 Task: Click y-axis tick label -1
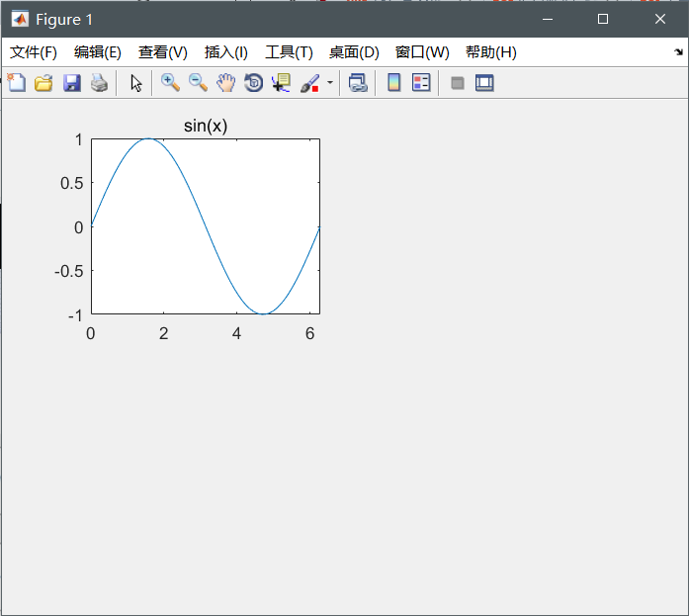pyautogui.click(x=75, y=315)
